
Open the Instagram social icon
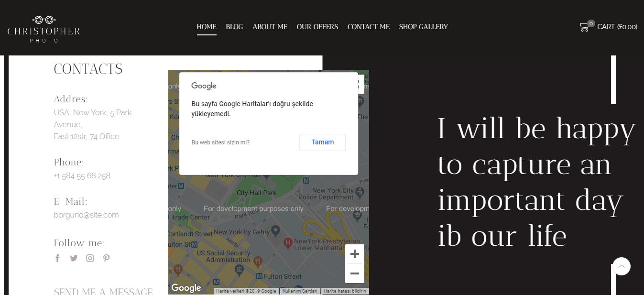tap(90, 258)
